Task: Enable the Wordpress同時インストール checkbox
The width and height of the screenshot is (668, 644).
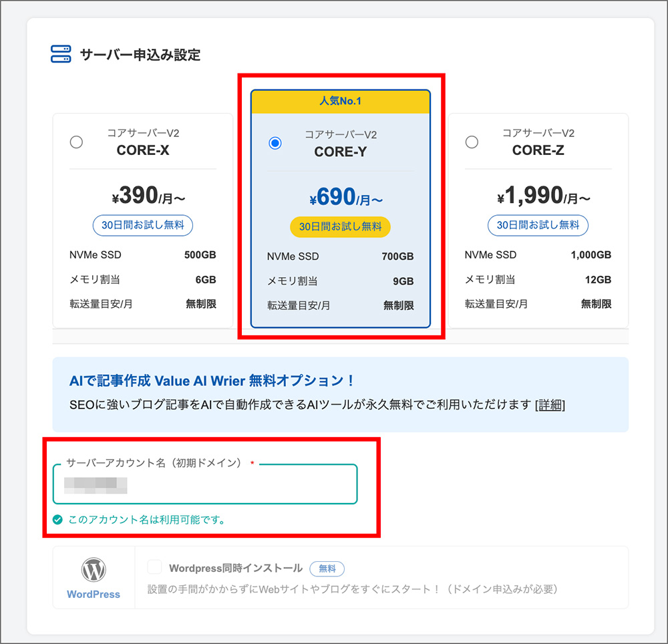Action: point(154,567)
